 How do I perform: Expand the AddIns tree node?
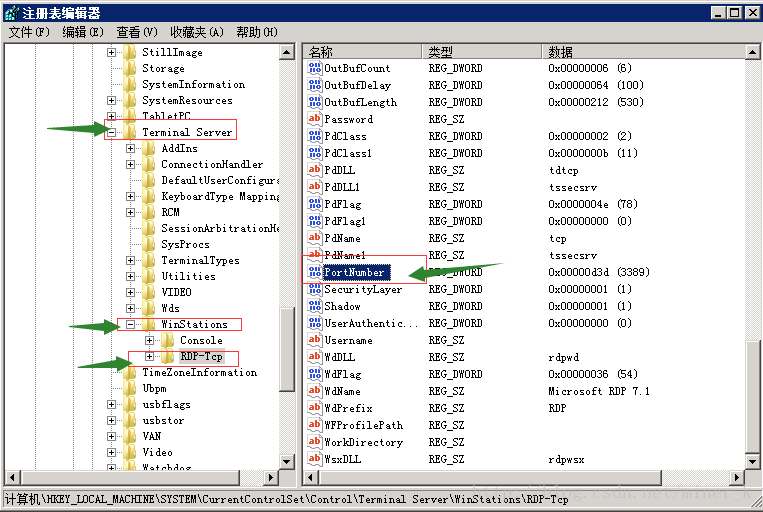tap(131, 148)
